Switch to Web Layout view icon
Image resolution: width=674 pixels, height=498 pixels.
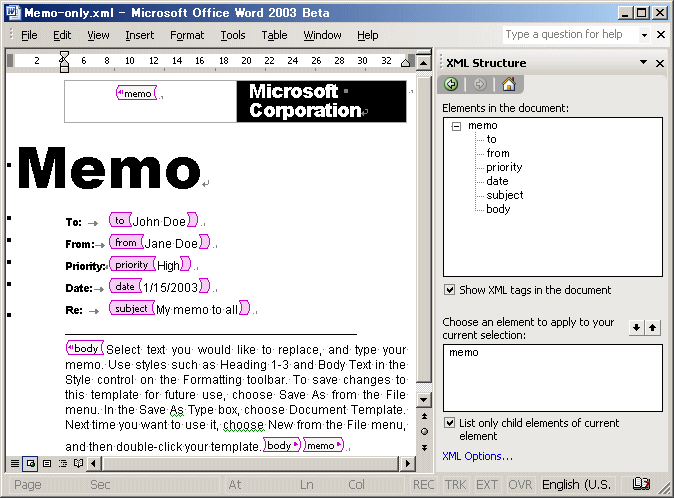tap(31, 463)
